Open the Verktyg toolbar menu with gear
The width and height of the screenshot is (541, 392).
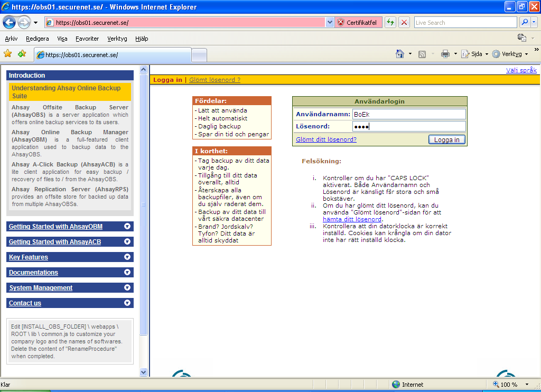tap(510, 54)
